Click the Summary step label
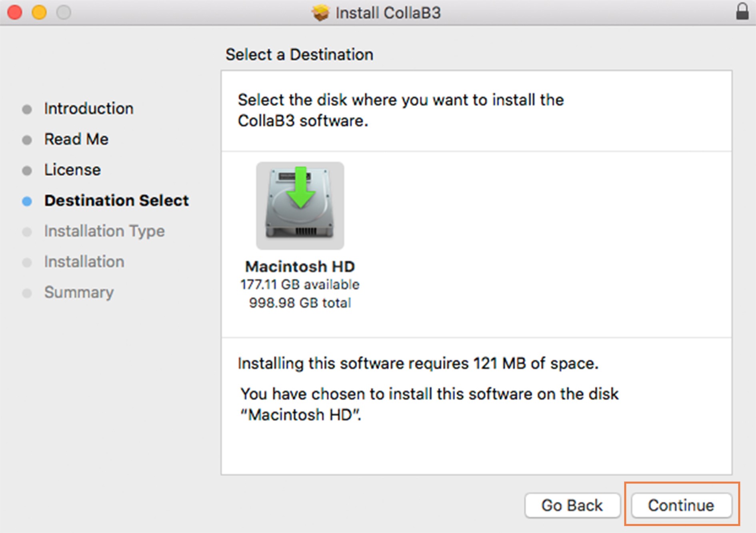This screenshot has height=533, width=756. [79, 293]
